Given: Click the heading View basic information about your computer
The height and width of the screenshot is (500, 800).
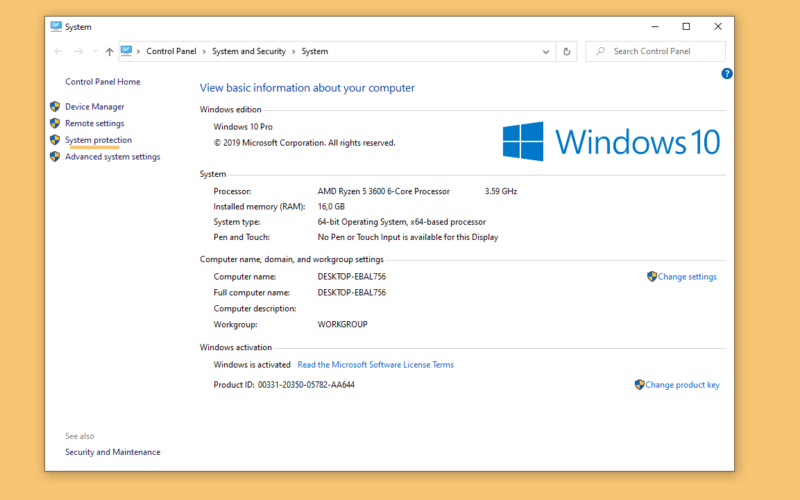Looking at the screenshot, I should coord(307,88).
